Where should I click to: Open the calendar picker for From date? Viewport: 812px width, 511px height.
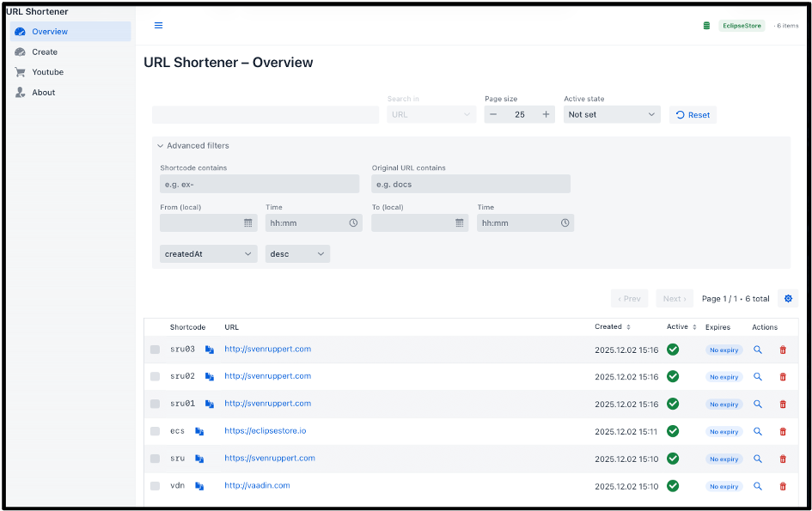click(248, 222)
